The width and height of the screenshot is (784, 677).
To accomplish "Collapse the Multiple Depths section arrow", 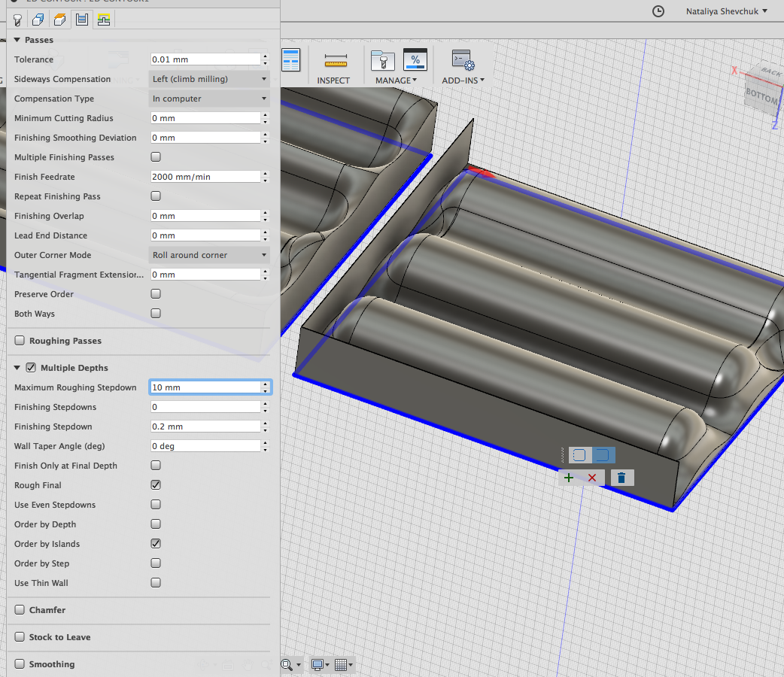I will coord(17,368).
